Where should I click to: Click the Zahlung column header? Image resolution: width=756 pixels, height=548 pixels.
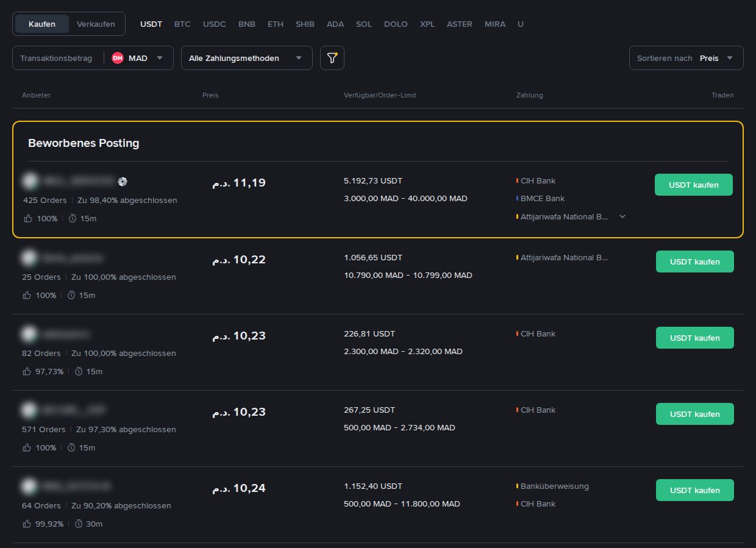[530, 96]
